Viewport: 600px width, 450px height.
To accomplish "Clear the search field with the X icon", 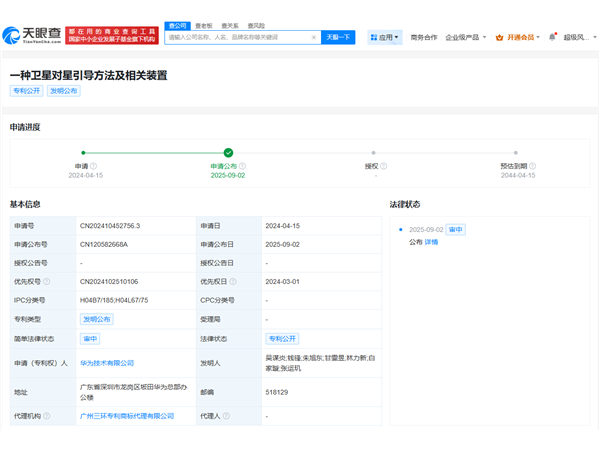I will click(314, 37).
